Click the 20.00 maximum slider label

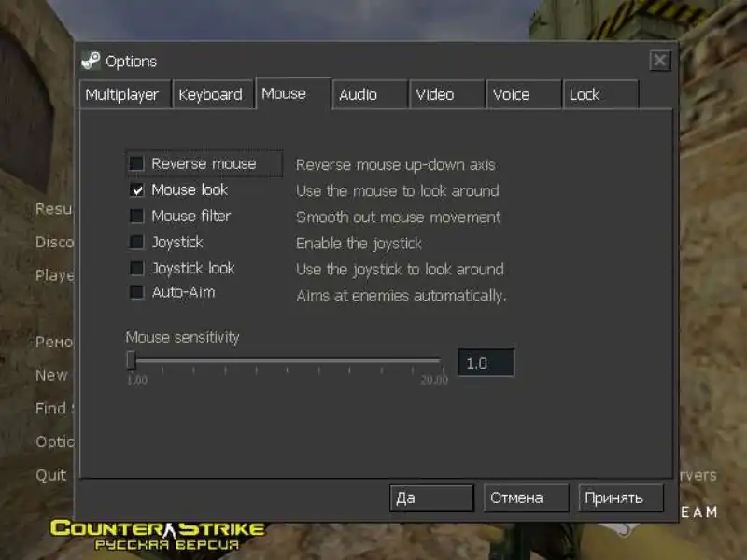(434, 380)
